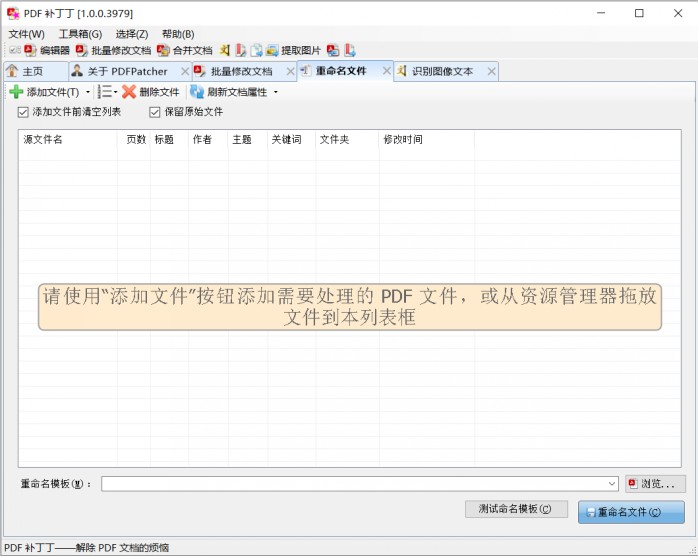This screenshot has width=698, height=556.
Task: Click the page-with-arrow icon before 提取图片 icon
Action: click(256, 50)
